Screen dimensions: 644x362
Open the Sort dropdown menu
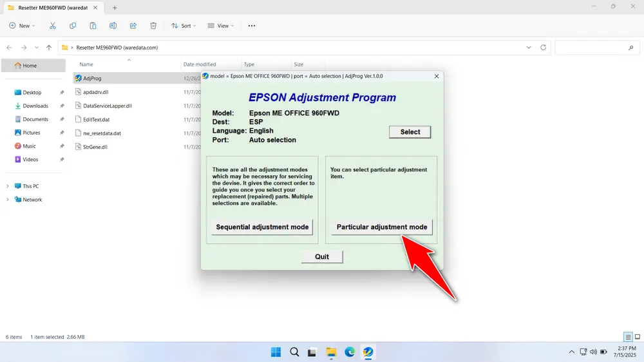184,26
